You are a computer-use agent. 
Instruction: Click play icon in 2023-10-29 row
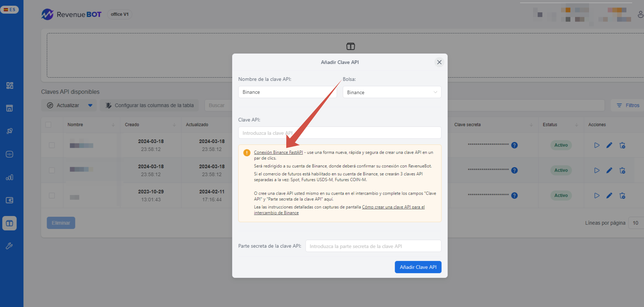coord(597,196)
